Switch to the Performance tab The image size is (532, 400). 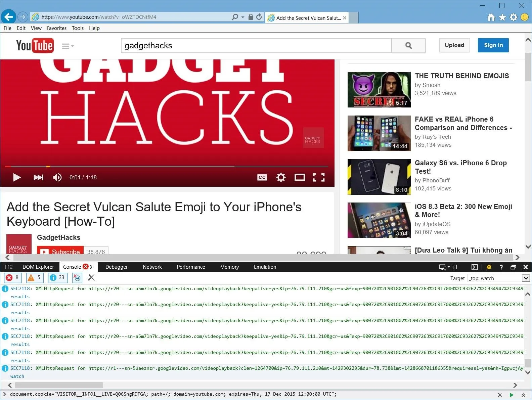coord(191,267)
